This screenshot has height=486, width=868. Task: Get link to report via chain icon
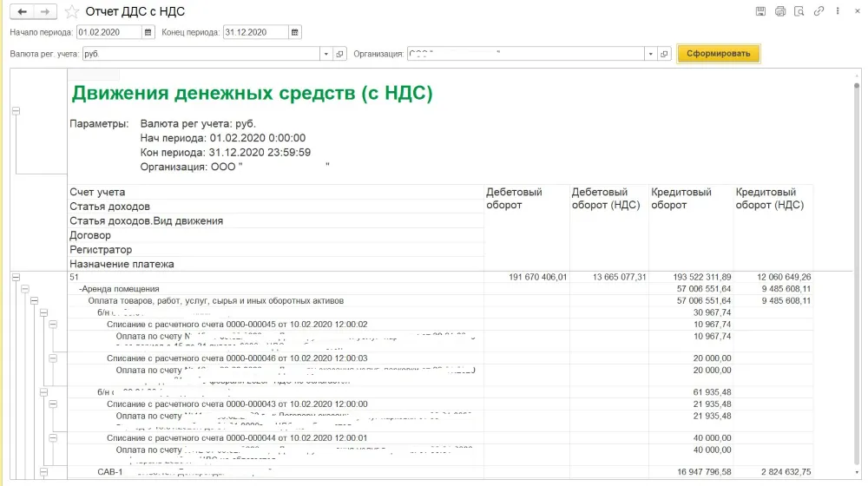pos(819,11)
